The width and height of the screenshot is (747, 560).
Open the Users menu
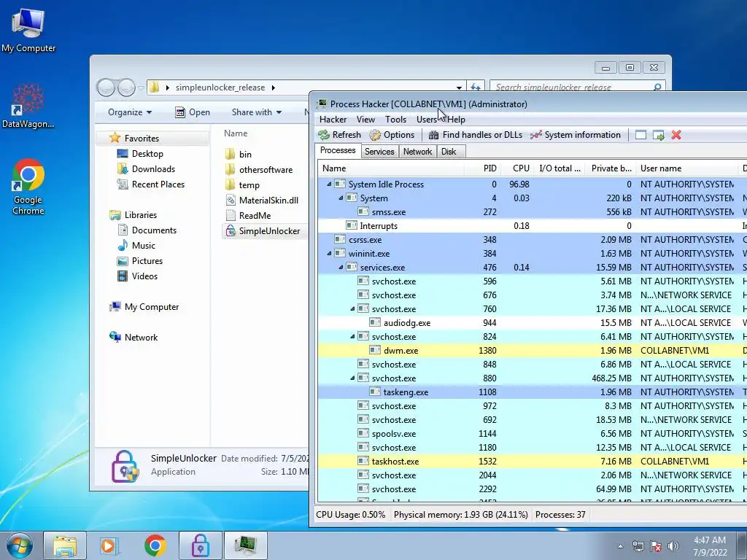click(426, 120)
